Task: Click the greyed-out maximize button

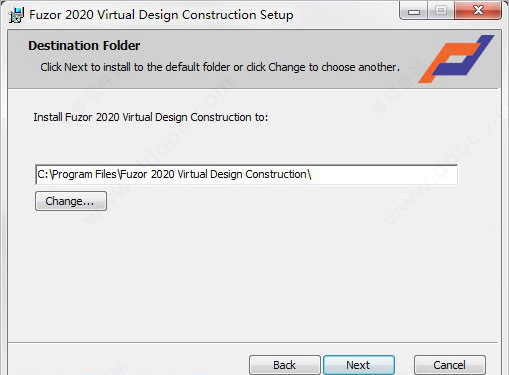Action: coord(441,11)
